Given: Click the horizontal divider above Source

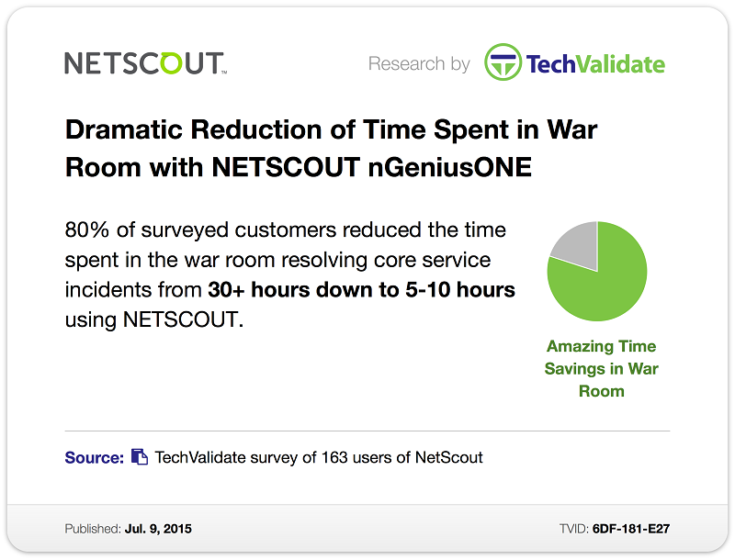Looking at the screenshot, I should pyautogui.click(x=367, y=431).
